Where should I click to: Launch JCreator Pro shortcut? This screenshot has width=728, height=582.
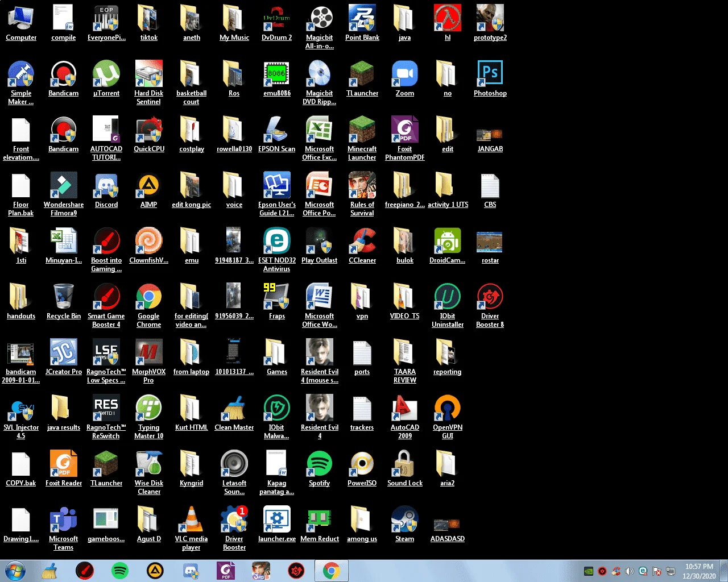click(64, 357)
